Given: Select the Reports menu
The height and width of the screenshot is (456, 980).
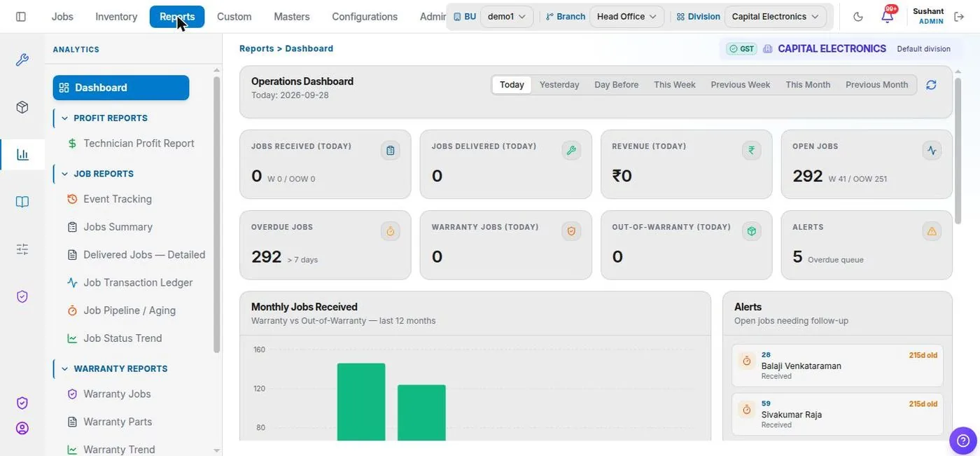Looking at the screenshot, I should 177,16.
